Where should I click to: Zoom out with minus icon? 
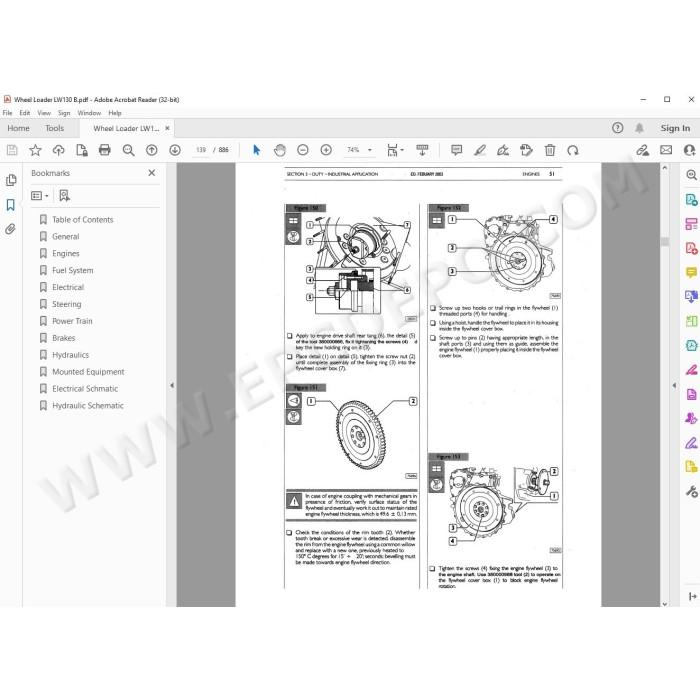click(303, 150)
